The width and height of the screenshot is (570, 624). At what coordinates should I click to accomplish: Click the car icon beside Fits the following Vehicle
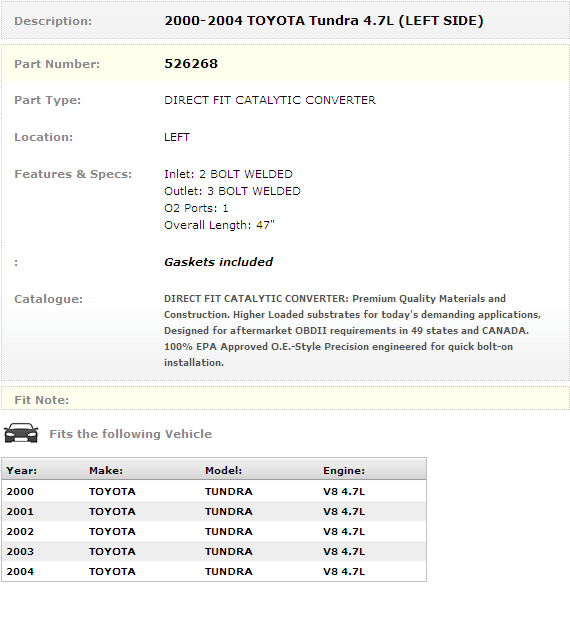click(21, 433)
